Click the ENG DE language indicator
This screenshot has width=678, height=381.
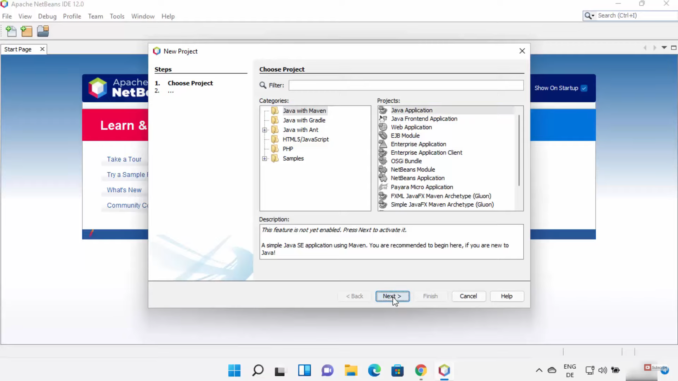[570, 371]
